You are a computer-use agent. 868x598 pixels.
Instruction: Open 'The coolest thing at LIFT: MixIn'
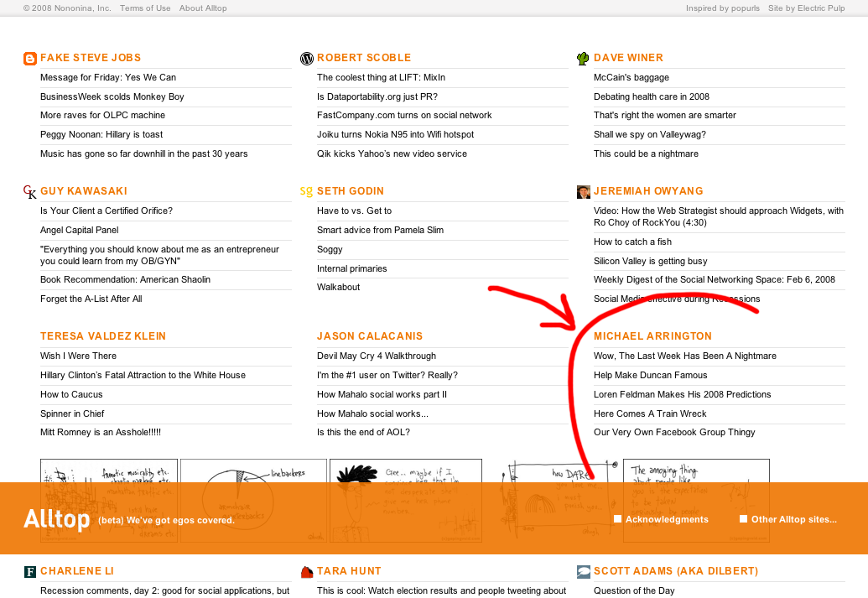(381, 77)
